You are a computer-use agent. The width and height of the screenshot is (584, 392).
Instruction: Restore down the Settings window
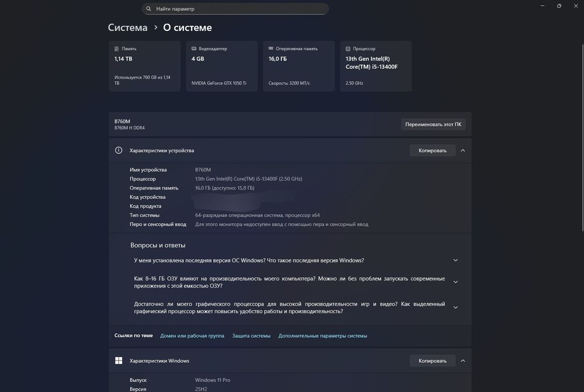pos(559,6)
